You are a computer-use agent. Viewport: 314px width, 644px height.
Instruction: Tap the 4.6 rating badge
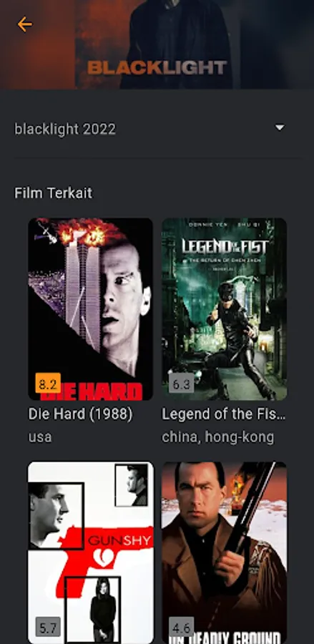[182, 627]
